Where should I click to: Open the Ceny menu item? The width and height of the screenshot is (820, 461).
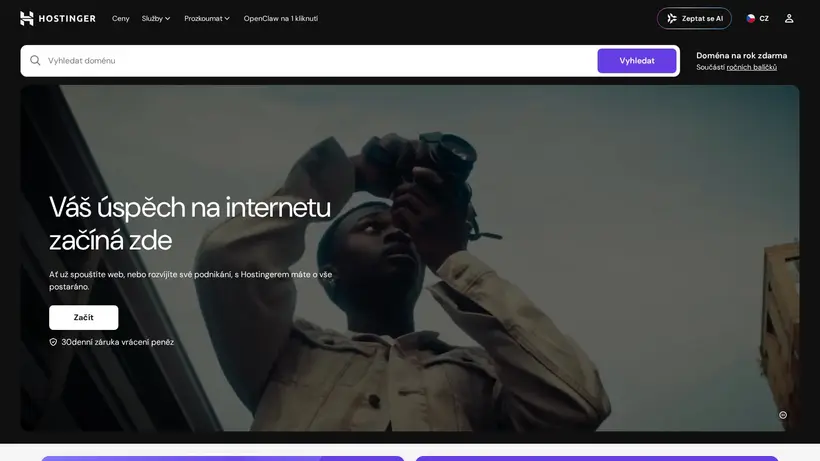120,18
